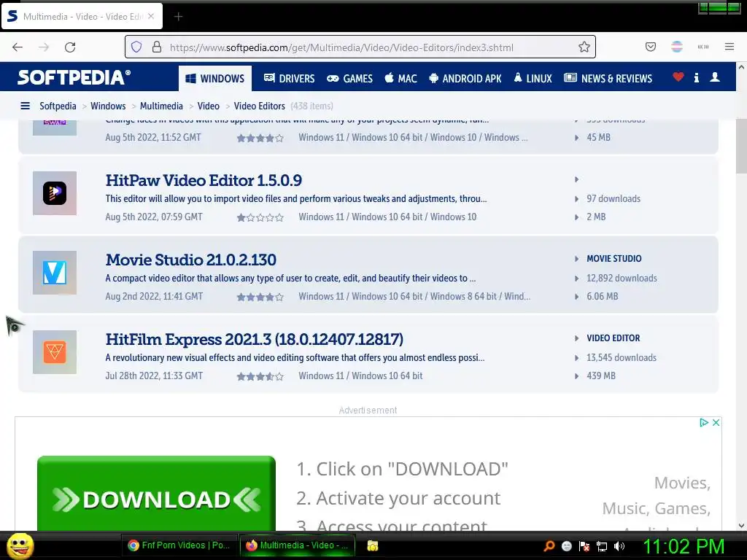
Task: Bookmark this page with the star icon
Action: tap(584, 47)
